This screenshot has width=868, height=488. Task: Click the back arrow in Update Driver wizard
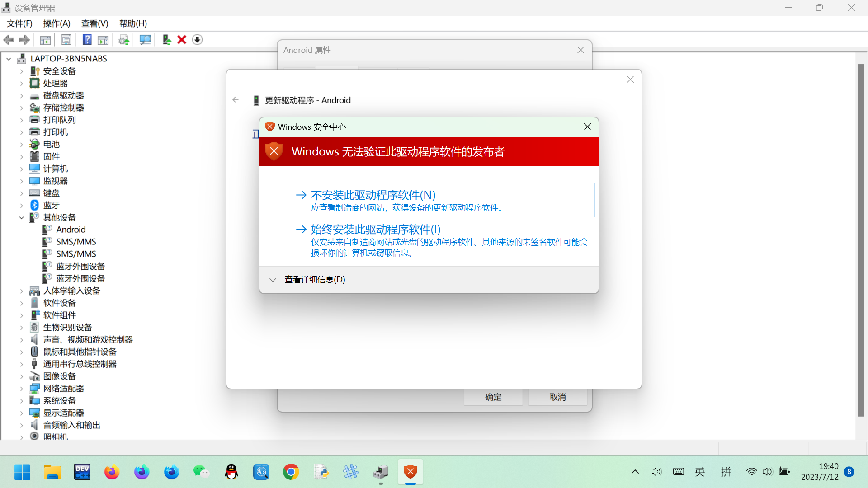(x=236, y=100)
